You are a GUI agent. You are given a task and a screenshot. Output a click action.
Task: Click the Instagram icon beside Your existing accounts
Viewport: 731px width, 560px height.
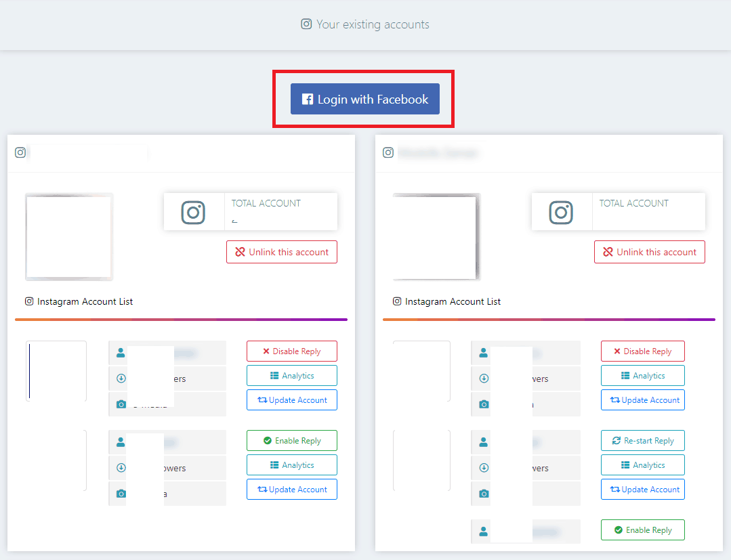[306, 24]
